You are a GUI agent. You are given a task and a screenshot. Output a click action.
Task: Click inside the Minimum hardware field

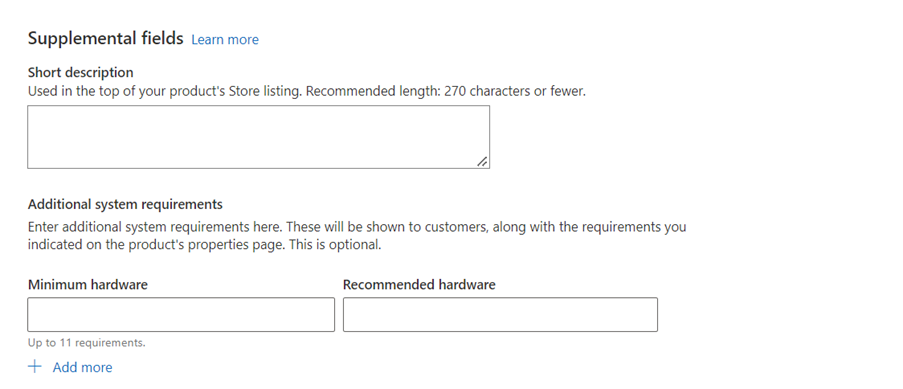point(181,315)
